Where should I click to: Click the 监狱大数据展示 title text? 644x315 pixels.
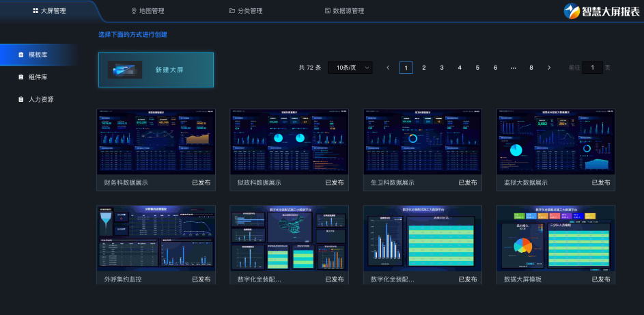[x=526, y=182]
